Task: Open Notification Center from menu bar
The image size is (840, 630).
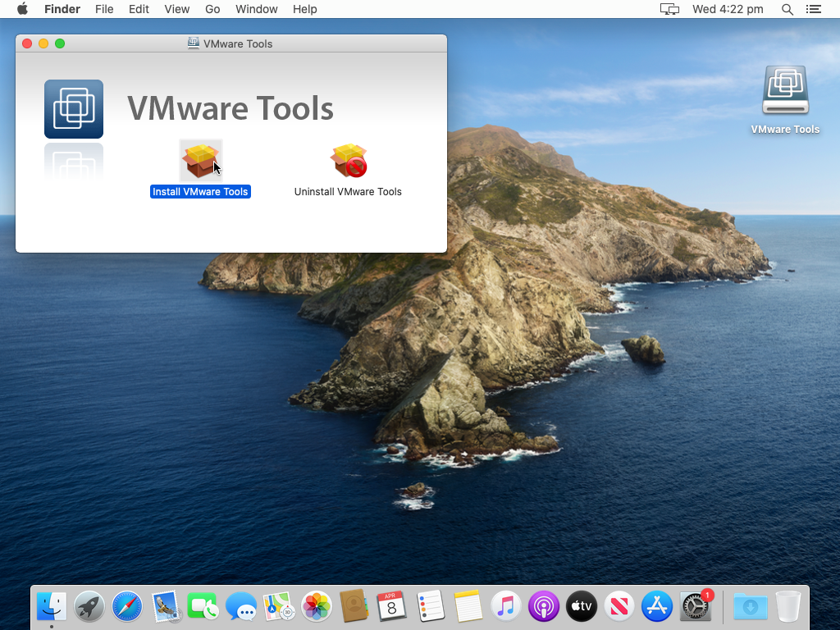Action: click(813, 9)
